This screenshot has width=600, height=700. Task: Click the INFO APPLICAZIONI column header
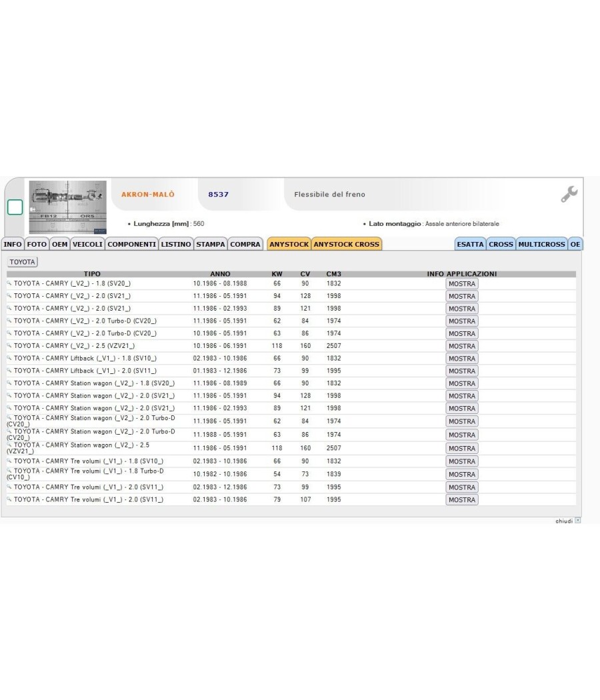[461, 273]
